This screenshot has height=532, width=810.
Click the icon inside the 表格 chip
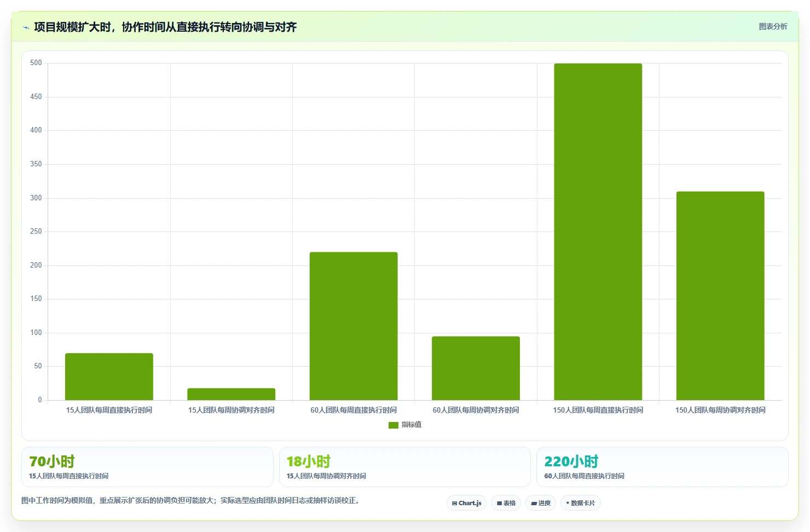pos(499,504)
